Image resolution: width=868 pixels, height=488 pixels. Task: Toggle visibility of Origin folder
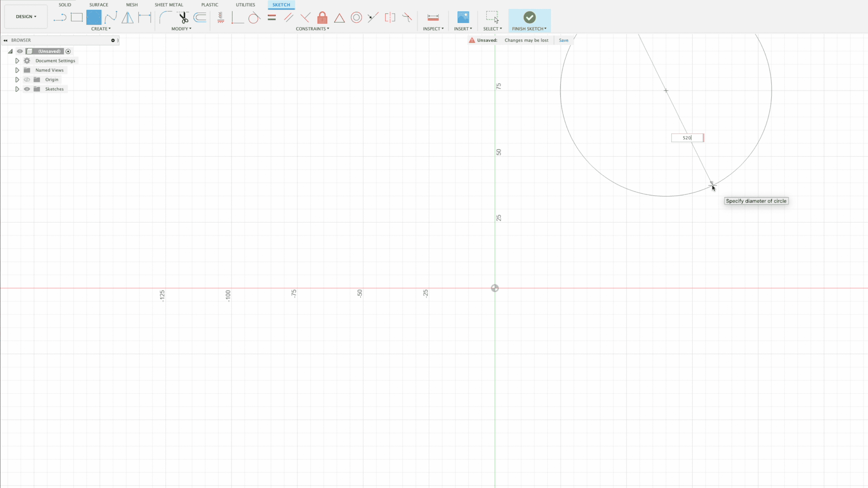click(27, 79)
